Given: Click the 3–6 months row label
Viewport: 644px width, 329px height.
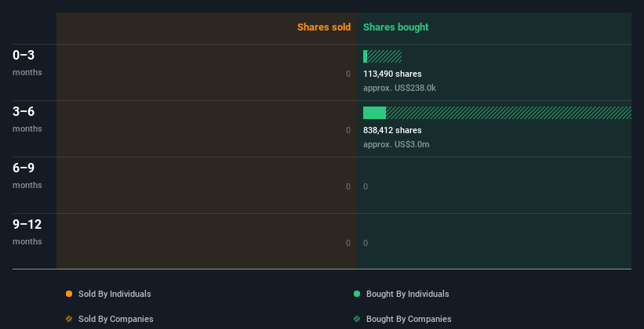Looking at the screenshot, I should [x=27, y=119].
